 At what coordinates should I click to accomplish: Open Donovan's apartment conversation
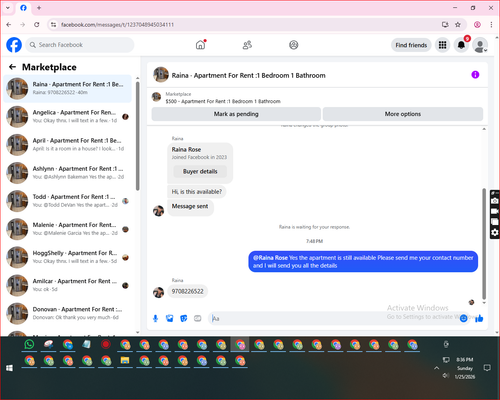pos(68,313)
